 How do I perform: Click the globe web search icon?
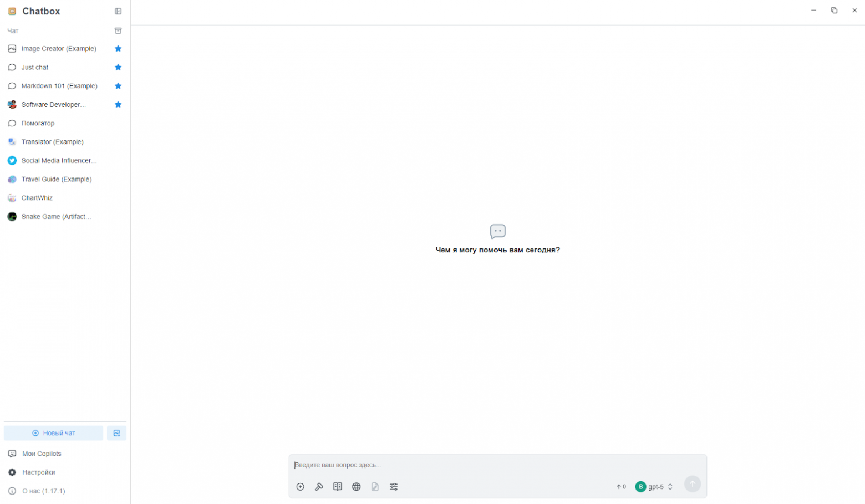(357, 487)
